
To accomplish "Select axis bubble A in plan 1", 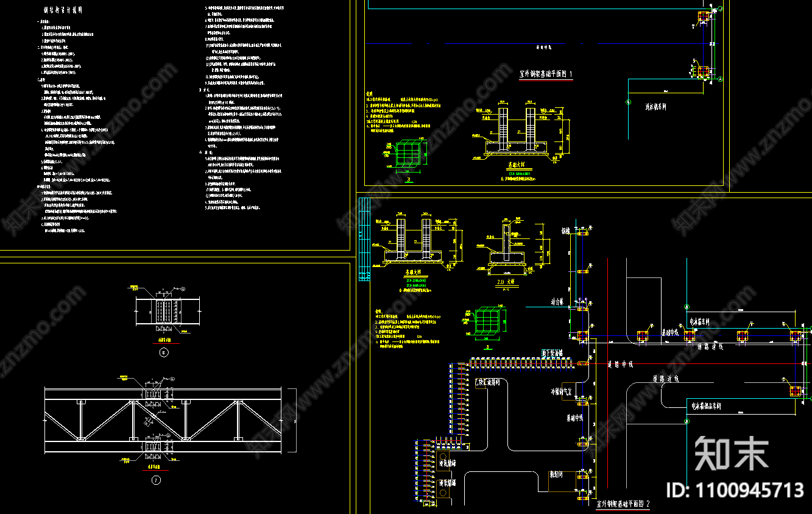I will (720, 79).
